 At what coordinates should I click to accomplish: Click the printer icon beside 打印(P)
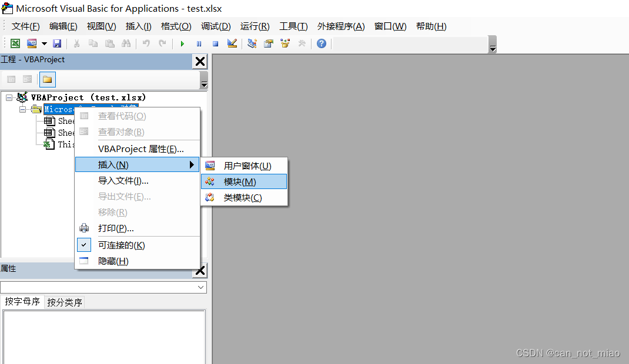[x=84, y=228]
